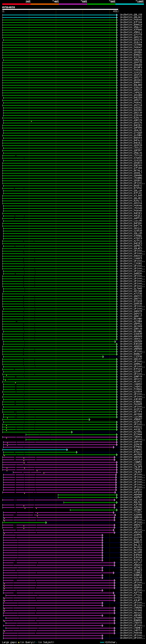Select the UniRef100_C5KMX8 label

(x=131, y=469)
